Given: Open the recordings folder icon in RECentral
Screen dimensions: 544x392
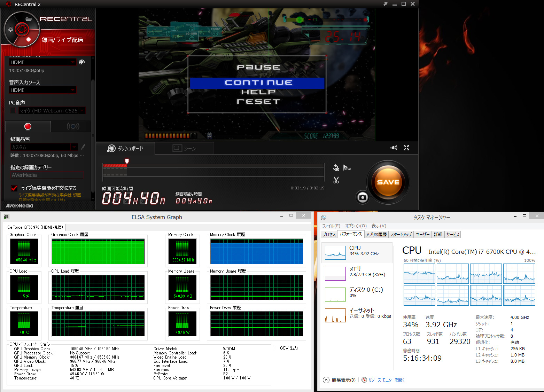Looking at the screenshot, I should [29, 19].
